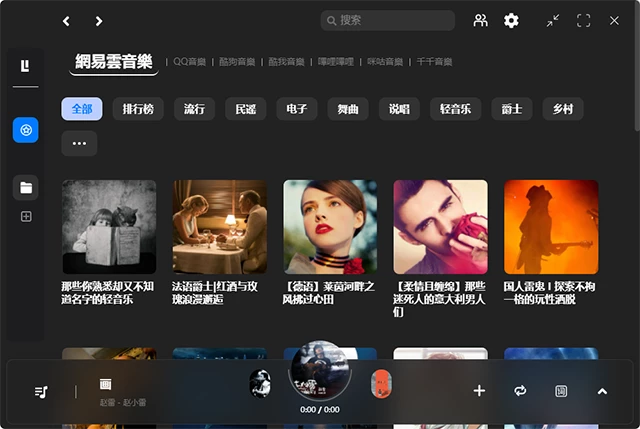Click title 那些你熟悉却又不知道名字的轻音乐
Screen dimensions: 640x429
click(108, 293)
